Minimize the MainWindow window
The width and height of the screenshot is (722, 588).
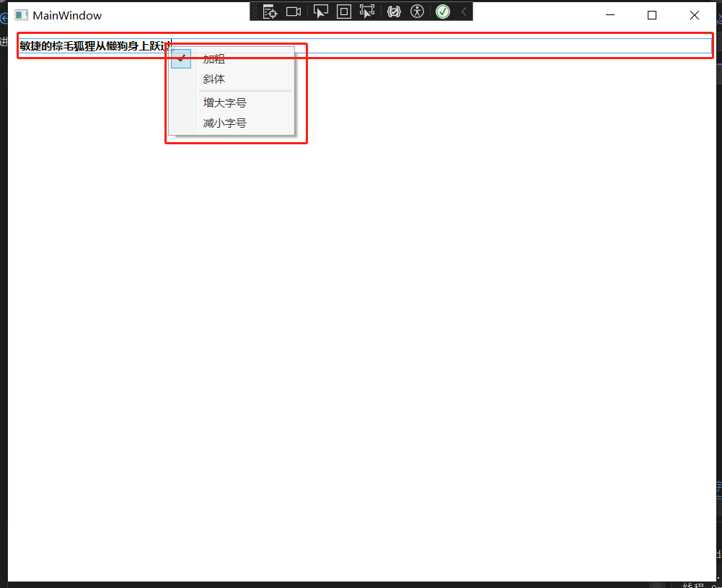[610, 15]
